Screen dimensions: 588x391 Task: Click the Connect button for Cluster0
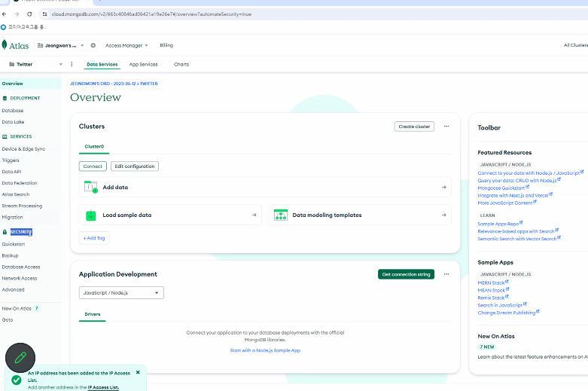pyautogui.click(x=93, y=166)
